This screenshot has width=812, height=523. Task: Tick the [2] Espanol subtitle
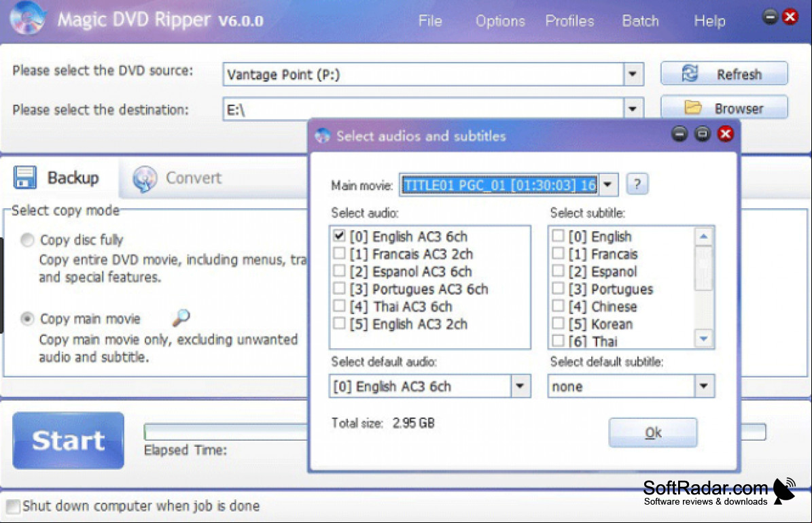pyautogui.click(x=558, y=271)
